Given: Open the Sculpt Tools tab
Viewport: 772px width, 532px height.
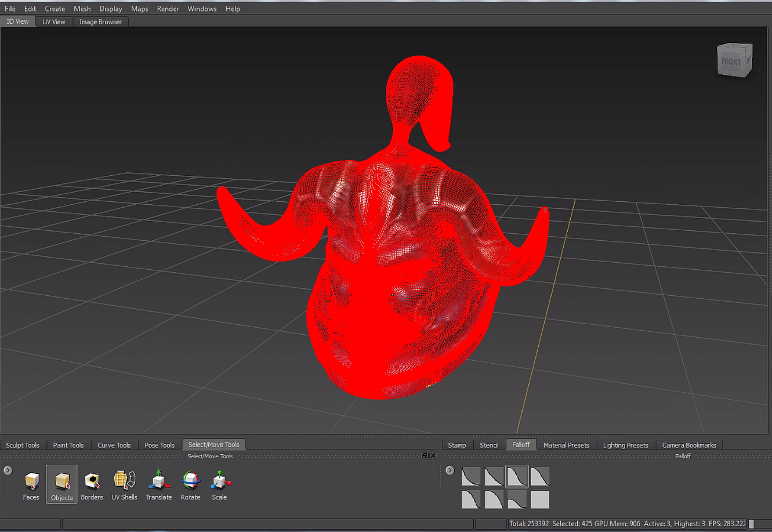Looking at the screenshot, I should 23,444.
